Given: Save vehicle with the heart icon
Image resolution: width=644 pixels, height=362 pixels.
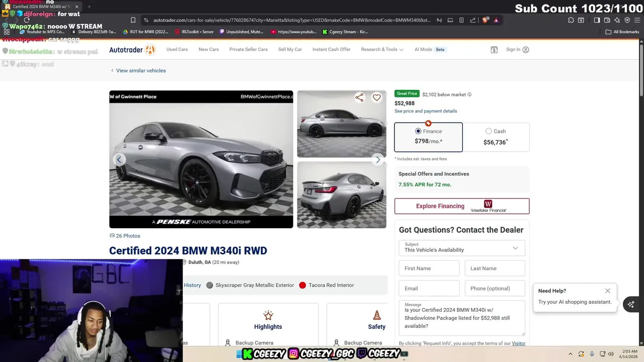Looking at the screenshot, I should [x=376, y=98].
